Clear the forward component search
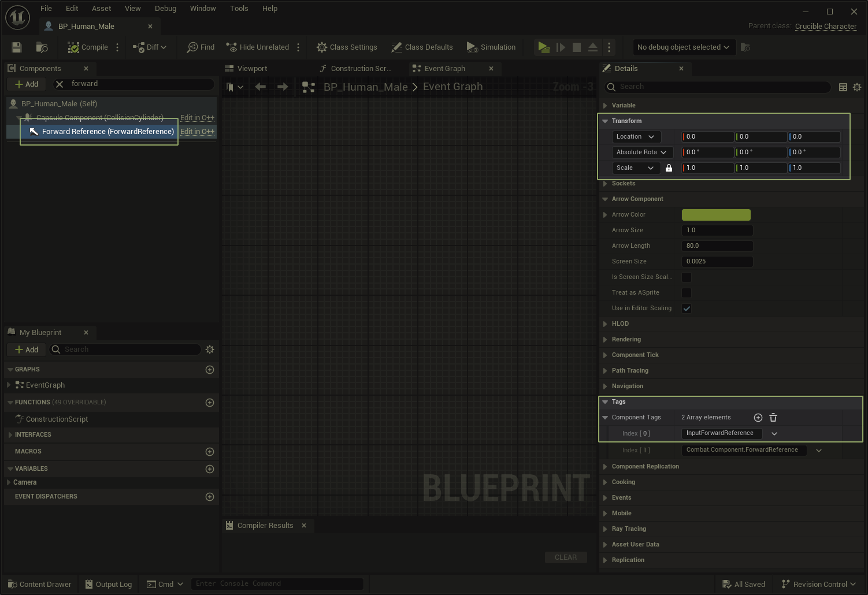The height and width of the screenshot is (595, 868). (x=59, y=84)
